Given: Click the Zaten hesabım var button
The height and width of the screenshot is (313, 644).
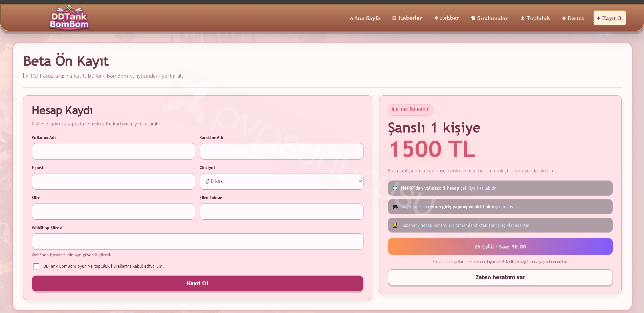Looking at the screenshot, I should 500,277.
